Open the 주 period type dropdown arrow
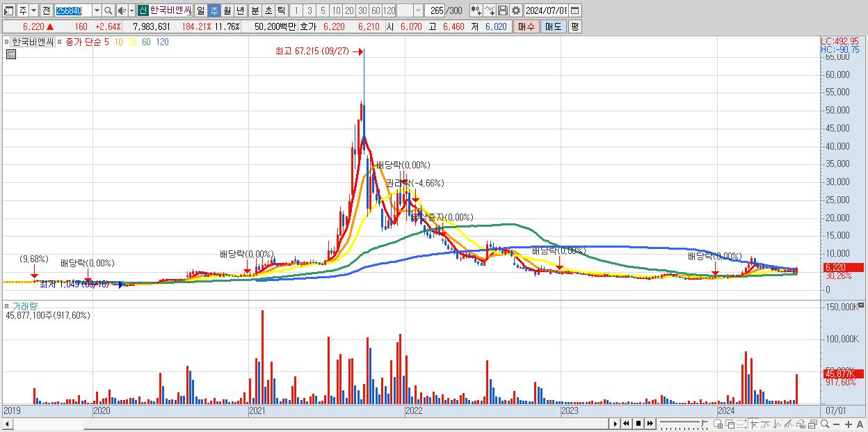Image resolution: width=868 pixels, height=432 pixels. pos(34,10)
